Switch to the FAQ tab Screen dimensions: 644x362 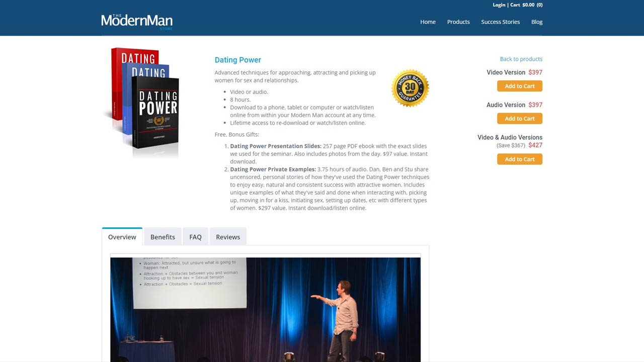point(195,236)
